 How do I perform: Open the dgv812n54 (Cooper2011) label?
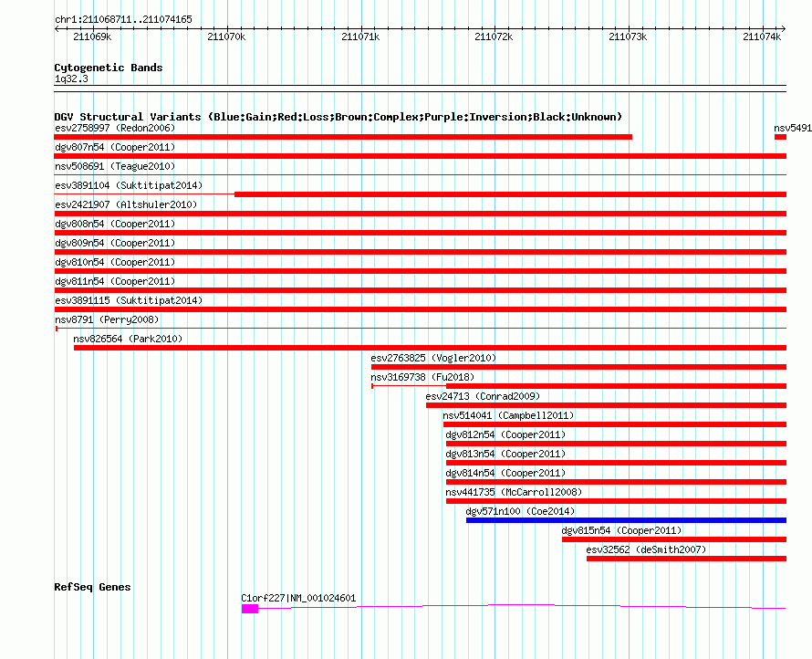point(505,434)
